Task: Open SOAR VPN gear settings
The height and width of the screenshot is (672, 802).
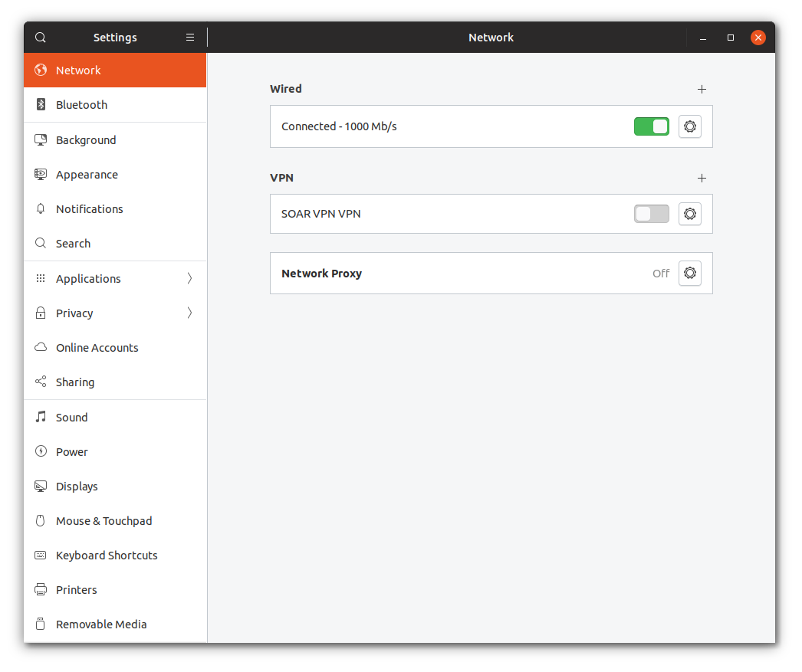Action: 690,214
